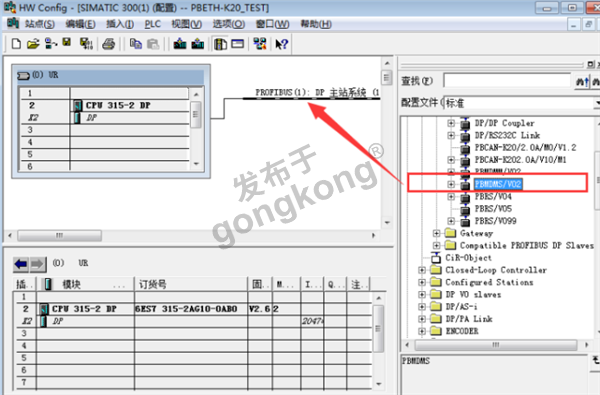Expand the PBRS/V04 node
Screen dimensions: 600x395
[x=451, y=196]
